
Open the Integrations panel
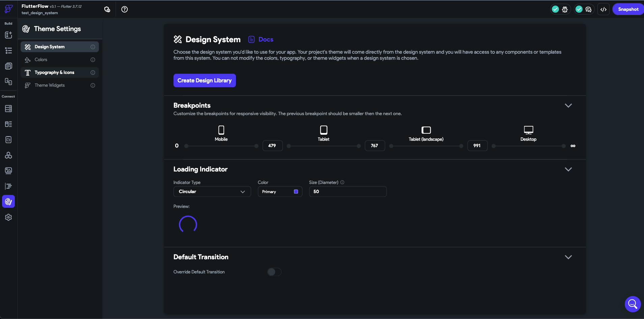coord(8,155)
